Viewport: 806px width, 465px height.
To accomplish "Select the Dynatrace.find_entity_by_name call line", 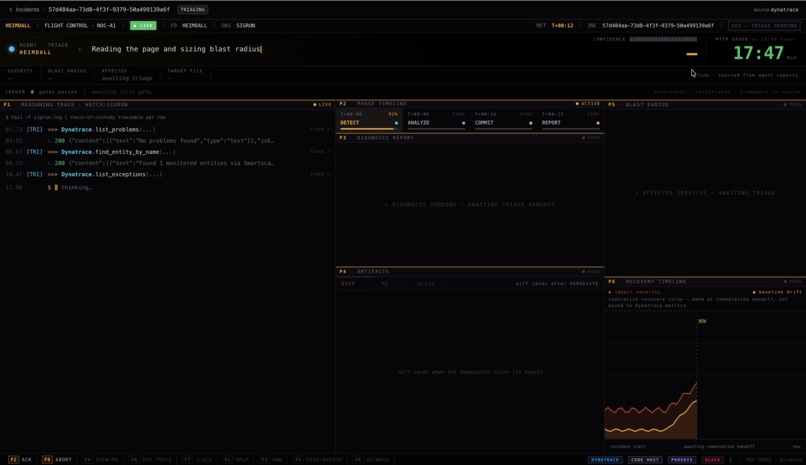I will (x=118, y=152).
